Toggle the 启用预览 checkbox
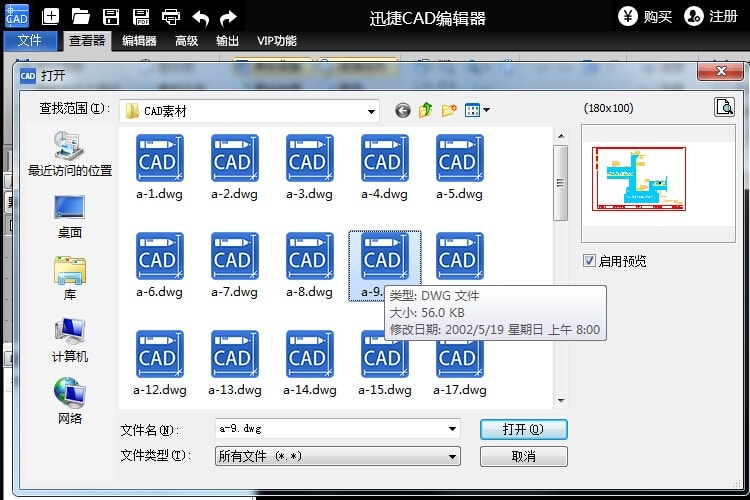The height and width of the screenshot is (500, 750). click(590, 261)
